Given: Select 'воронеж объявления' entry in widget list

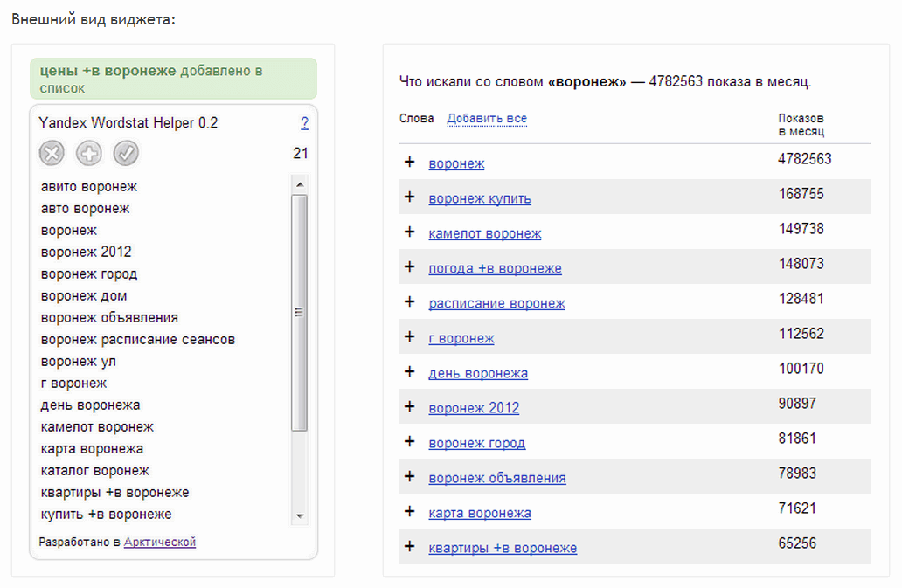Looking at the screenshot, I should [109, 318].
